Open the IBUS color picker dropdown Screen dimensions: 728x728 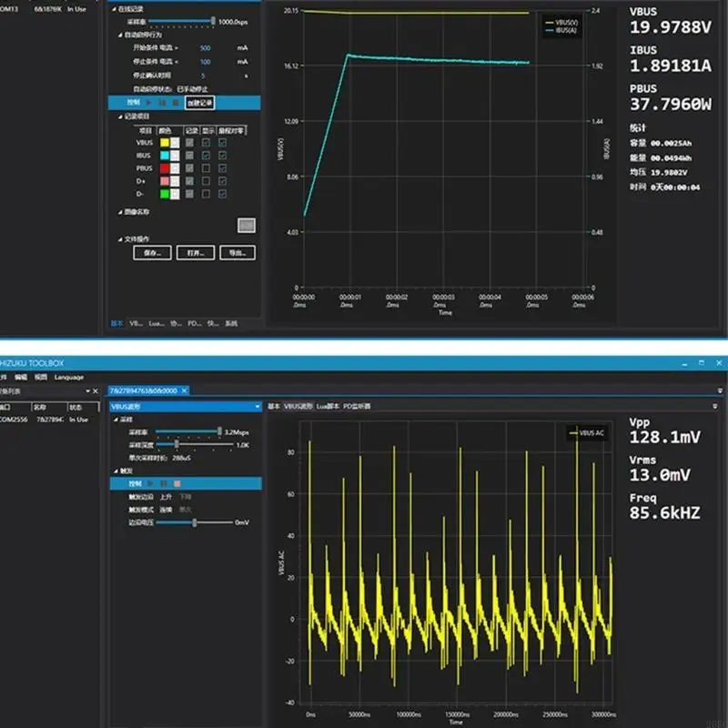pos(177,156)
